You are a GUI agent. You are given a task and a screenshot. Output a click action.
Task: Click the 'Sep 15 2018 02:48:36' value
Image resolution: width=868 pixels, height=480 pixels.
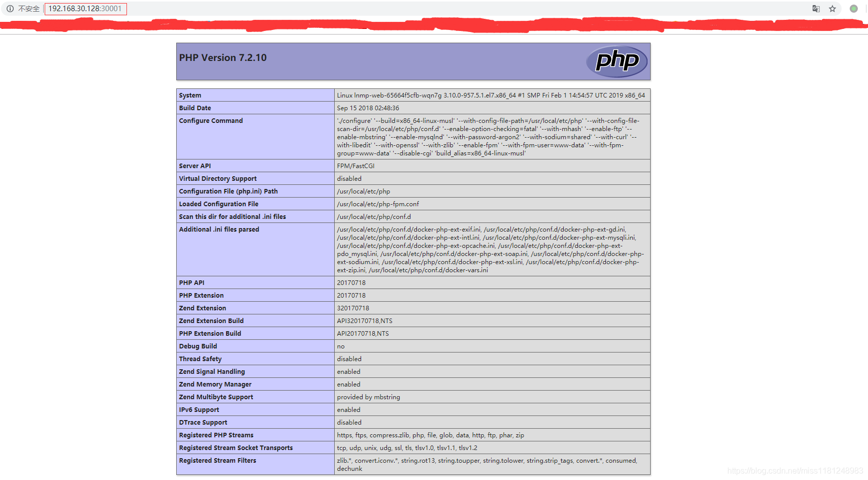click(368, 108)
